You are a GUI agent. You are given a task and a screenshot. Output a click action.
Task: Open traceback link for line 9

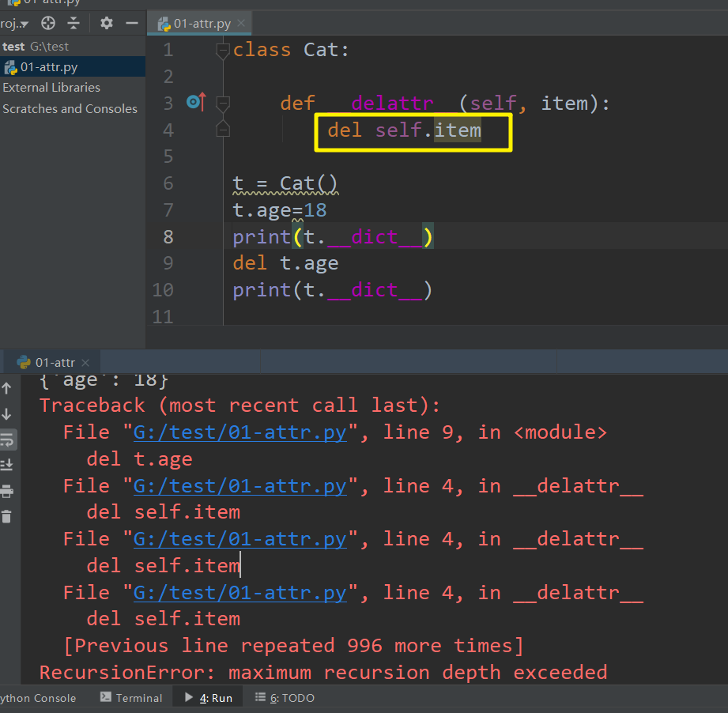[240, 432]
